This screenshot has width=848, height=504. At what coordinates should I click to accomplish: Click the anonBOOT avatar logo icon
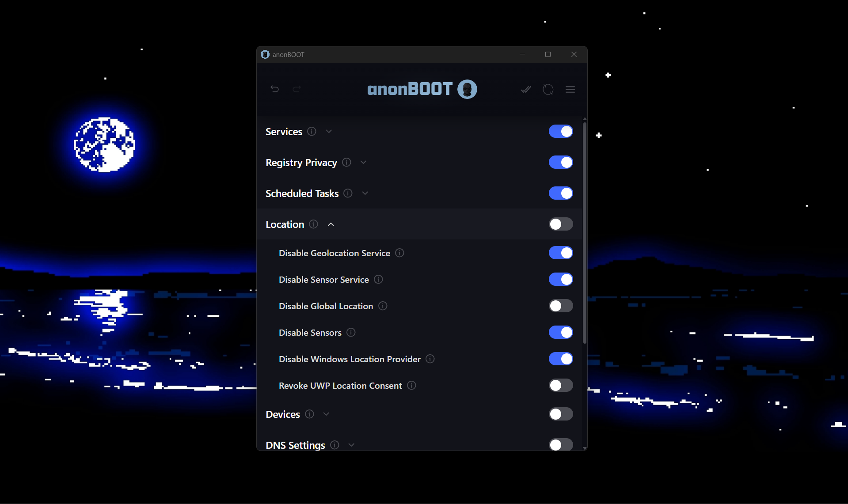tap(468, 89)
